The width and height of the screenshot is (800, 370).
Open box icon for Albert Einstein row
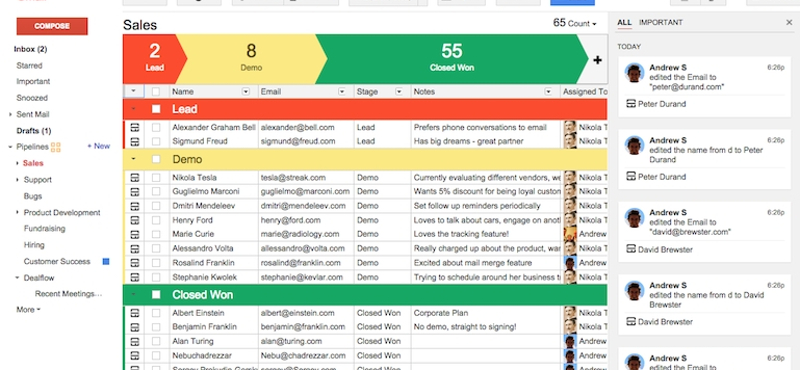tap(135, 313)
